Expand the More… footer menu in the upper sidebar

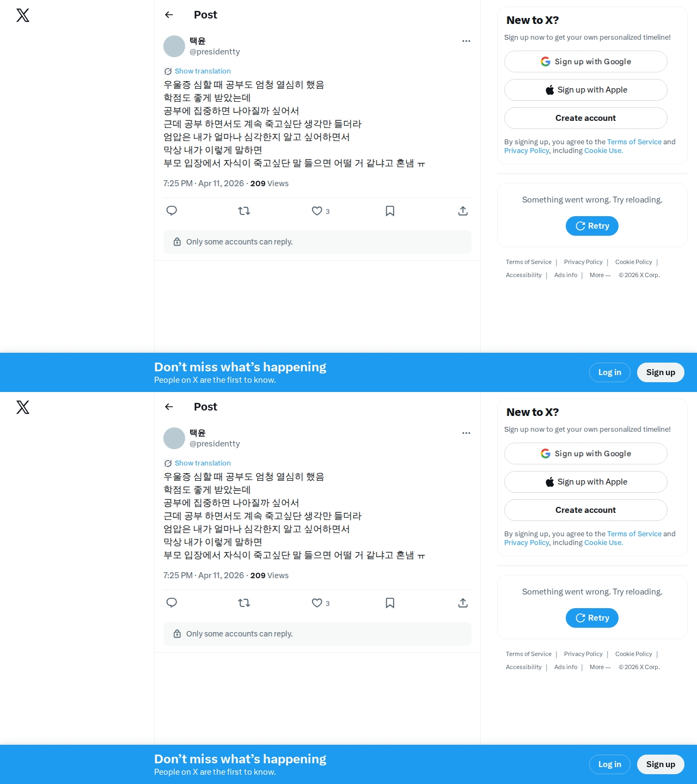click(x=600, y=275)
